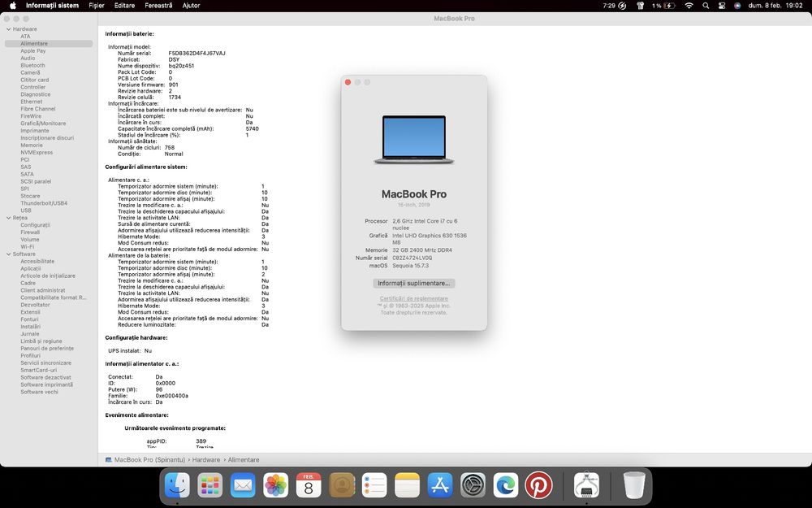The width and height of the screenshot is (812, 508).
Task: Select Bluetooth in the sidebar
Action: (x=32, y=65)
